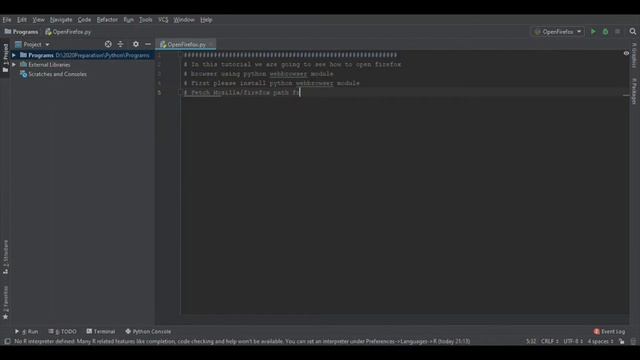Click comment line 'In this tutorial we are going'
Viewport: 640px width, 360px height.
coord(292,64)
